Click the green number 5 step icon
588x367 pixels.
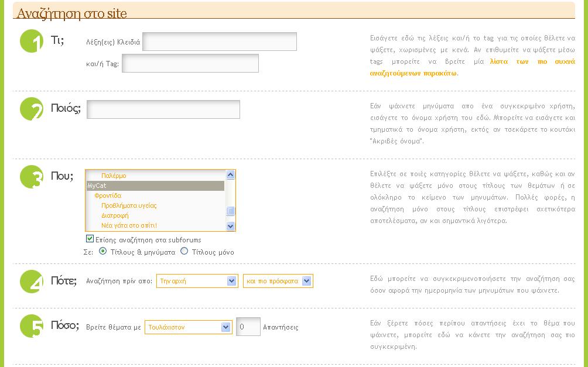click(32, 327)
